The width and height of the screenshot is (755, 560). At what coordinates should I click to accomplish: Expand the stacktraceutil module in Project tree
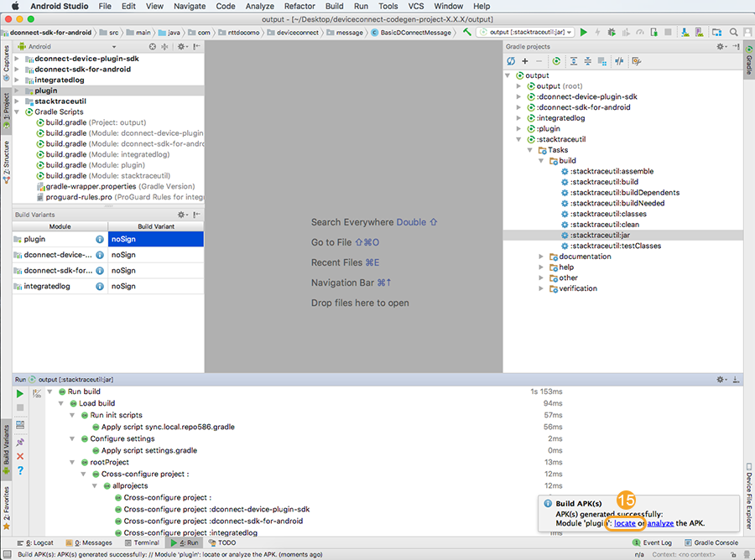(x=17, y=101)
